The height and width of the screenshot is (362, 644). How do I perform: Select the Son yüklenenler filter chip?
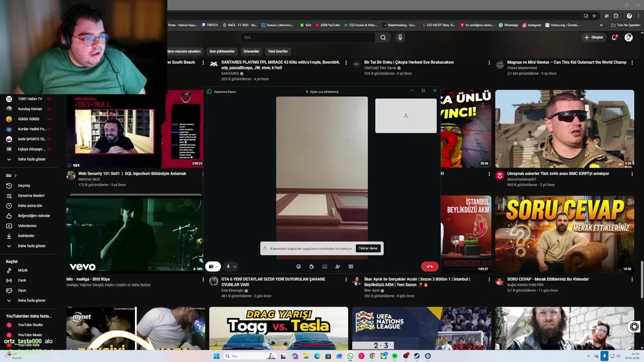pos(222,51)
